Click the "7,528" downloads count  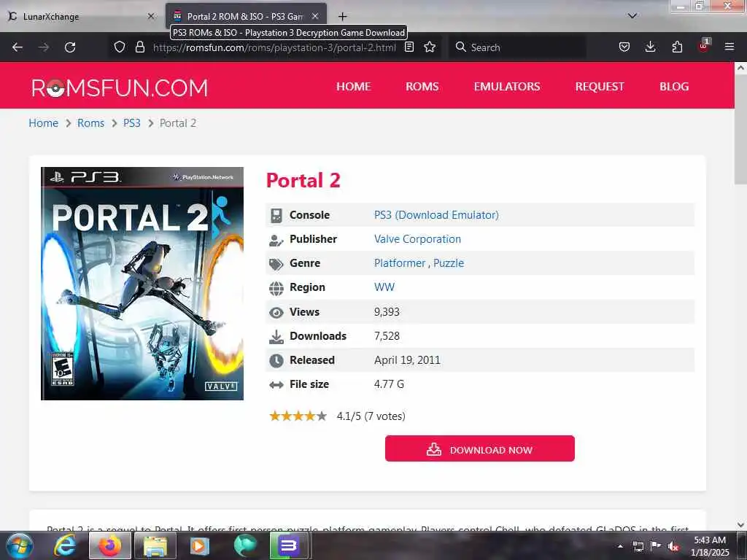point(387,336)
